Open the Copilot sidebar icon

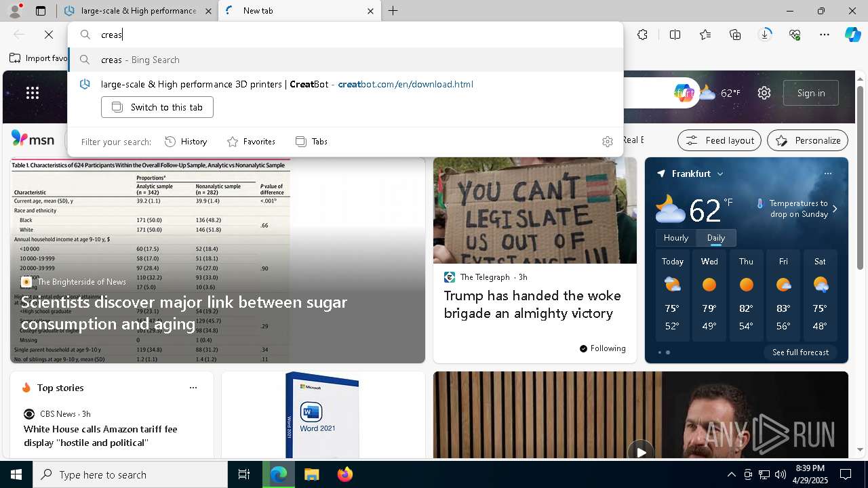852,35
